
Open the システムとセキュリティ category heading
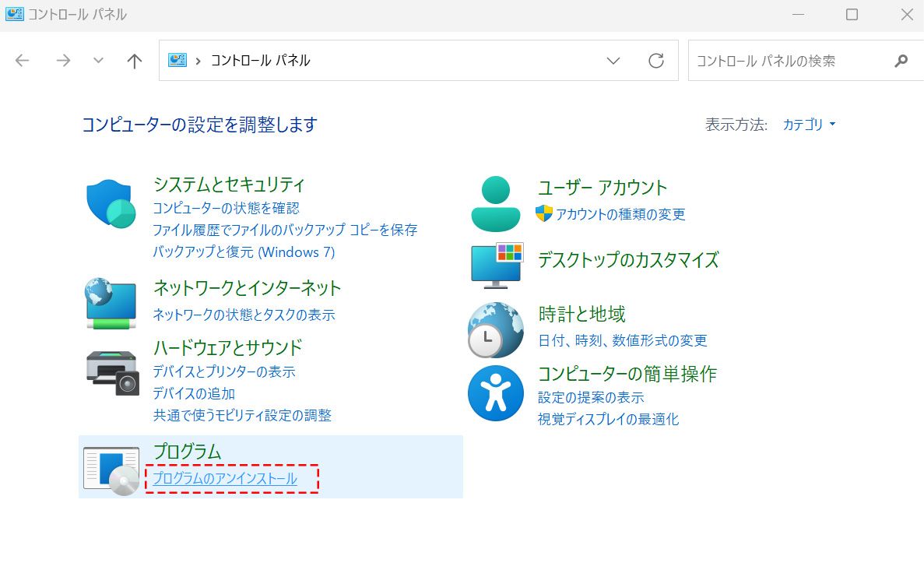(x=229, y=185)
